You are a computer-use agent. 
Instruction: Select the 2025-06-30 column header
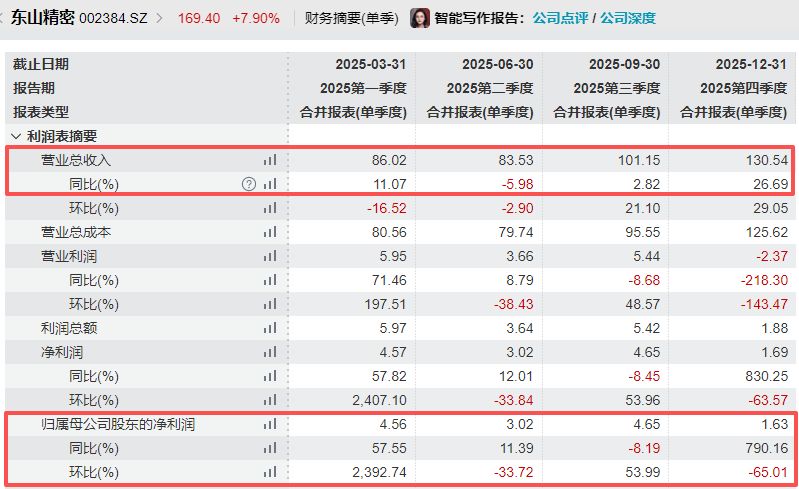pyautogui.click(x=497, y=64)
